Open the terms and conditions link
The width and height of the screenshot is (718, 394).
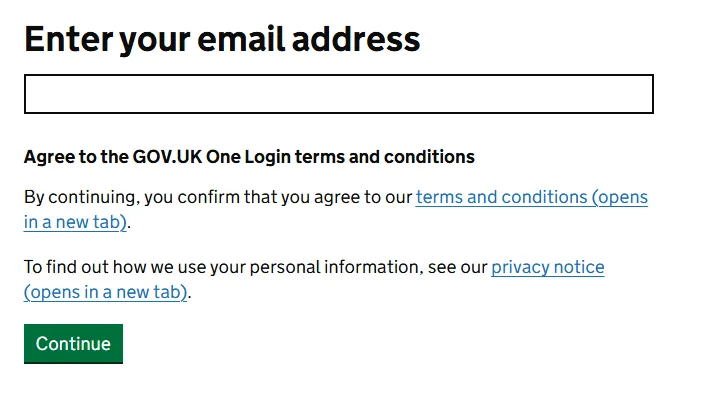(501, 197)
